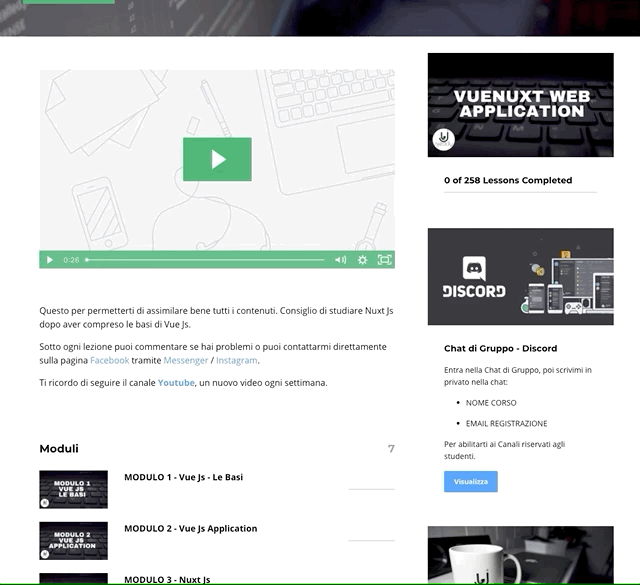Click the NOME CORSO list item

(x=491, y=403)
